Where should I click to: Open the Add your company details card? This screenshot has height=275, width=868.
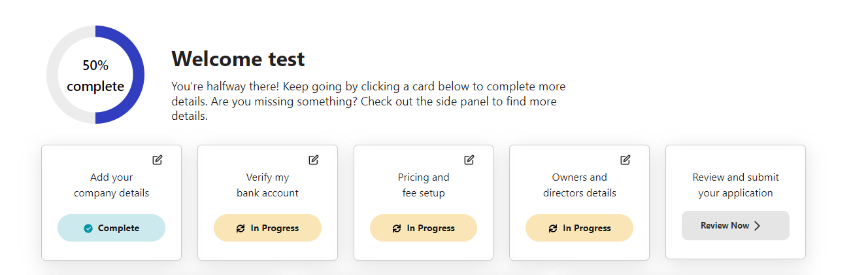[x=111, y=185]
